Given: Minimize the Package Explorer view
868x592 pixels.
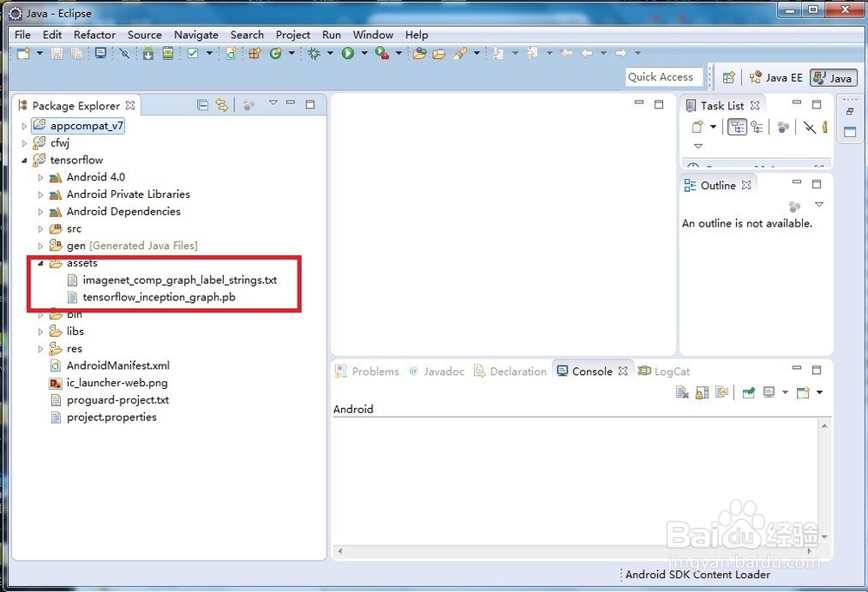Looking at the screenshot, I should coord(291,103).
